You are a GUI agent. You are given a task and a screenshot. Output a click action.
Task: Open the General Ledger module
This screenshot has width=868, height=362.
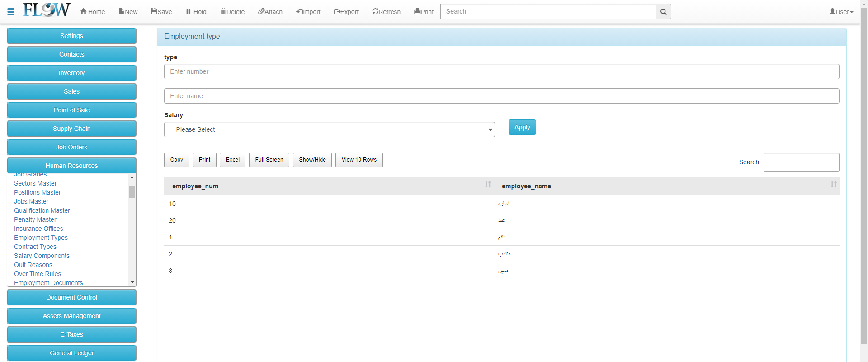pos(71,353)
